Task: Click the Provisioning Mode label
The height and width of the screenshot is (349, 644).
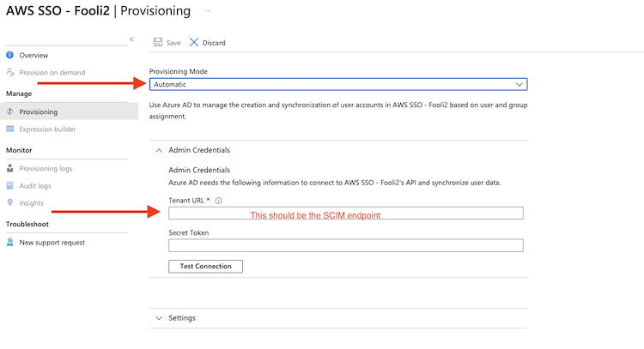Action: click(x=179, y=71)
